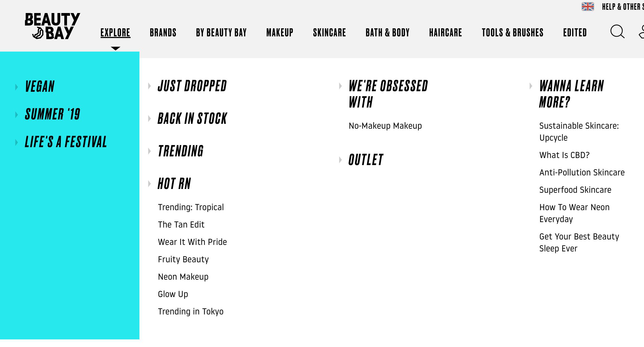Click arrow next to Just Dropped
Viewport: 644px width, 347px height.
[x=149, y=86]
